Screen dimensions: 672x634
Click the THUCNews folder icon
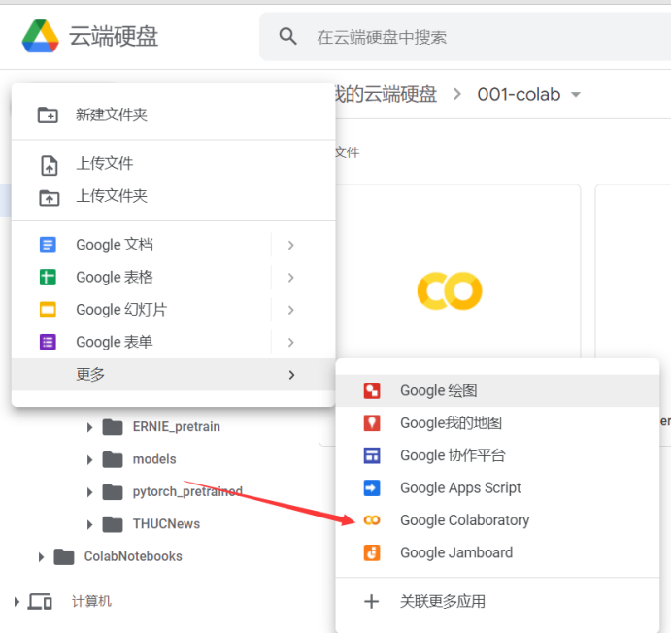point(113,524)
